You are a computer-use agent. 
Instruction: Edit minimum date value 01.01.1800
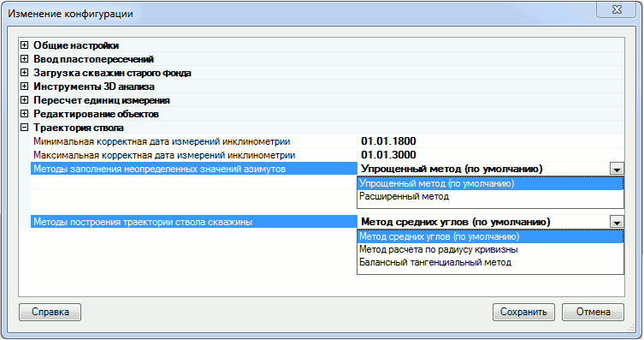tap(388, 141)
